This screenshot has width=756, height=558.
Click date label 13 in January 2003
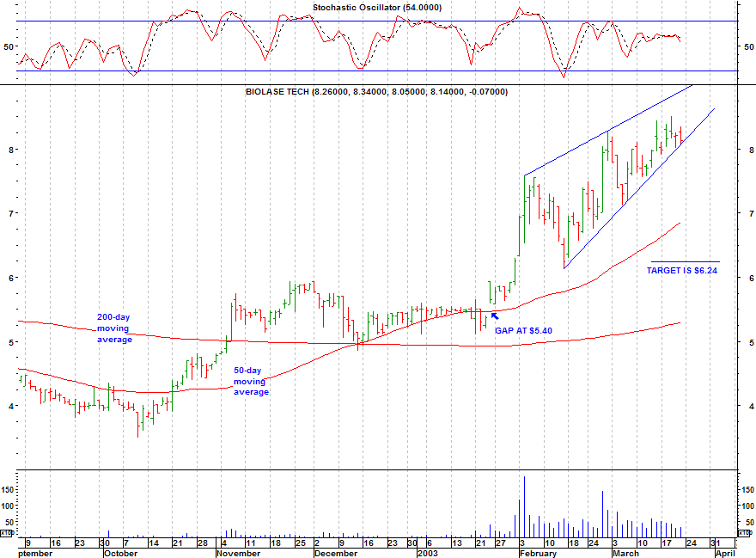(456, 543)
